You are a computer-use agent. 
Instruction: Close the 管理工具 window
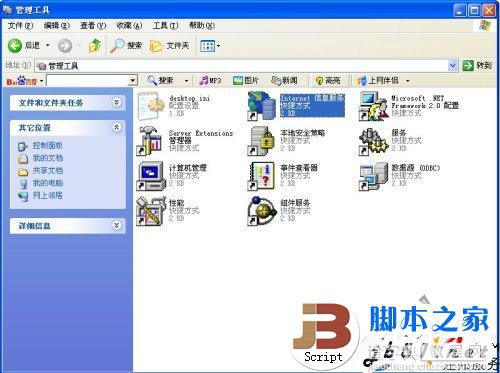click(489, 10)
